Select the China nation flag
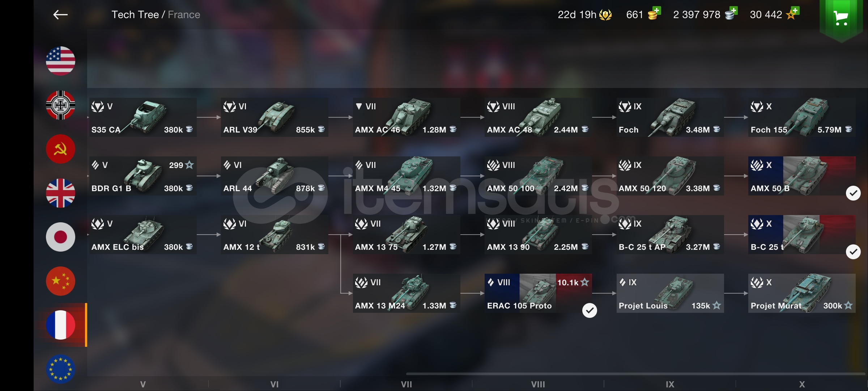 pos(60,281)
